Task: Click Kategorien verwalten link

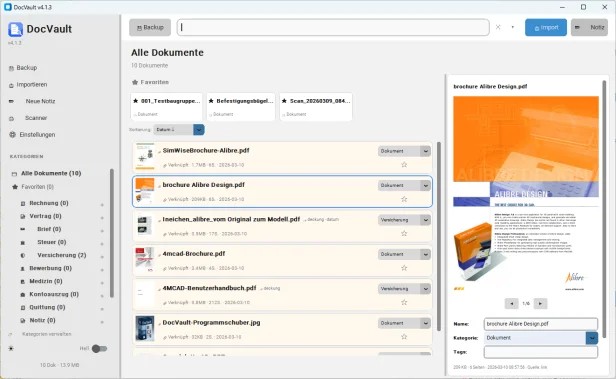Action: coord(46,334)
